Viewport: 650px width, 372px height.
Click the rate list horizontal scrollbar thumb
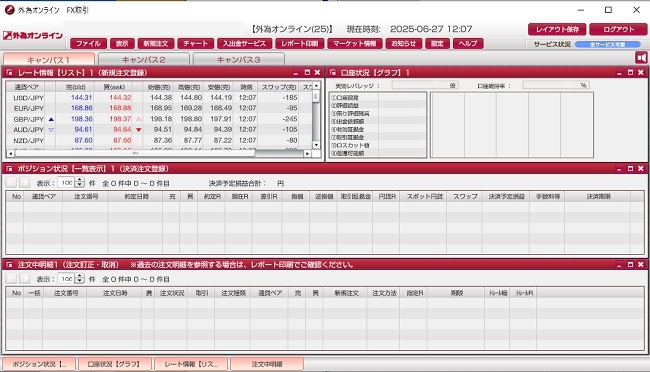(135, 153)
